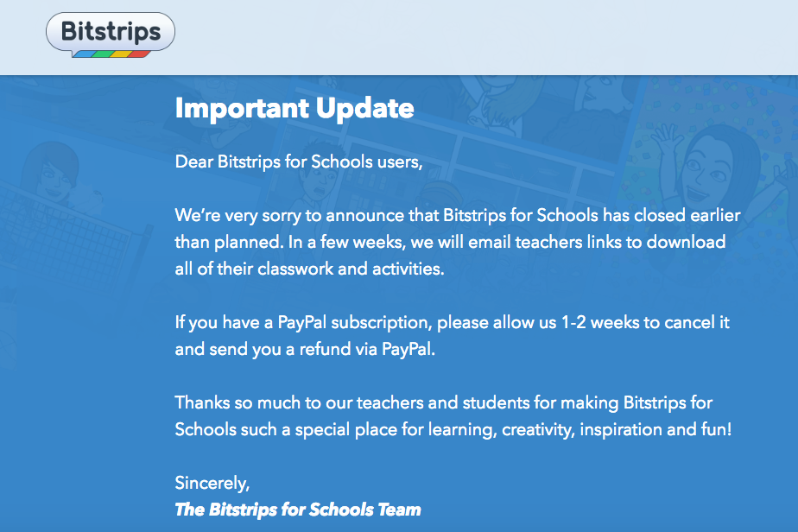Select the Important Update heading
Screen dimensions: 798x532
coord(294,109)
